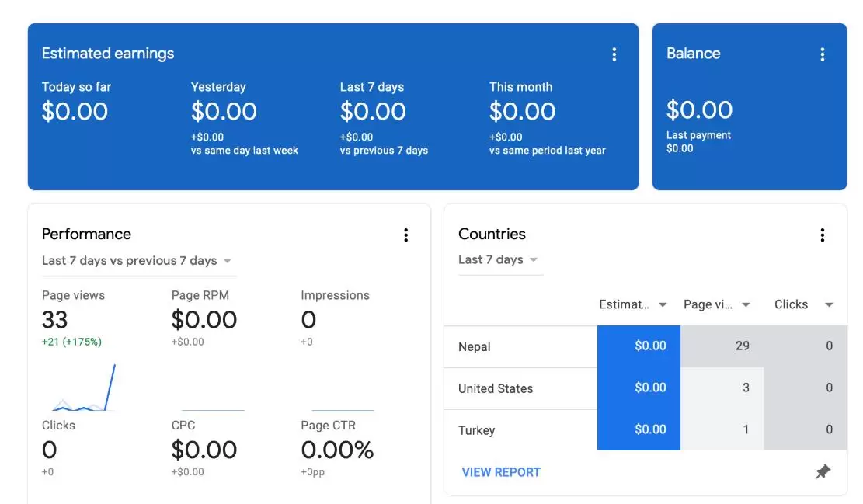Click Today so far earnings amount

[75, 112]
